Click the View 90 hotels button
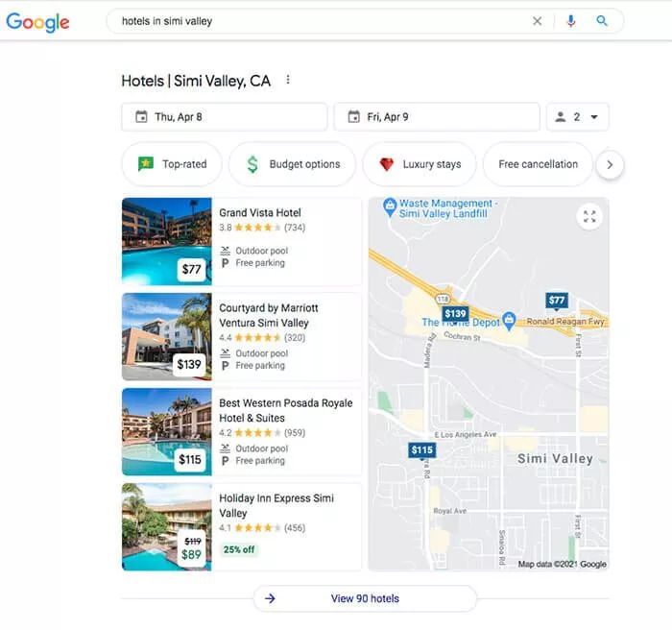The height and width of the screenshot is (630, 672). (365, 598)
